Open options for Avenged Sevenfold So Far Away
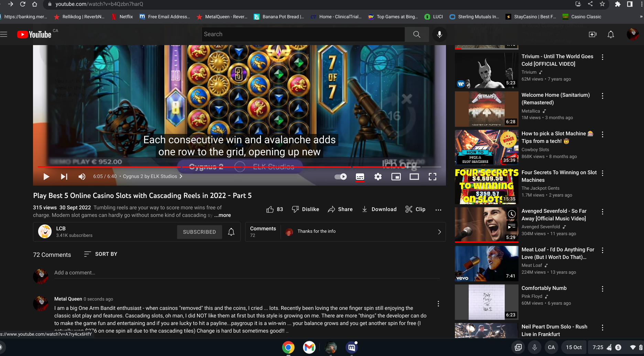The width and height of the screenshot is (644, 356). coord(602,212)
